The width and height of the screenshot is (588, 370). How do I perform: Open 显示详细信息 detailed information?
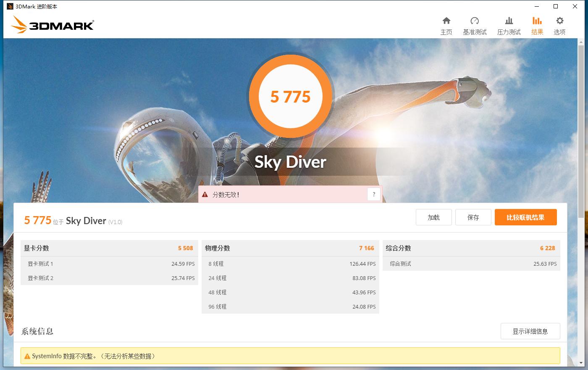530,331
